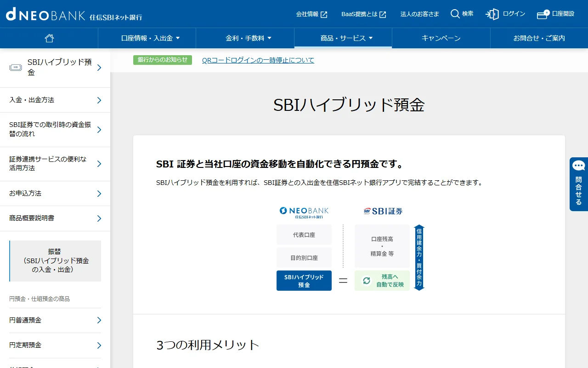Open the 法人のお客さま link
The height and width of the screenshot is (368, 588).
(x=420, y=14)
